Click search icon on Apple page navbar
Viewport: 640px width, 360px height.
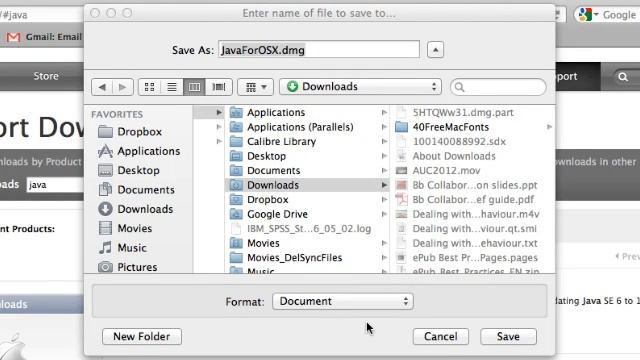point(623,76)
